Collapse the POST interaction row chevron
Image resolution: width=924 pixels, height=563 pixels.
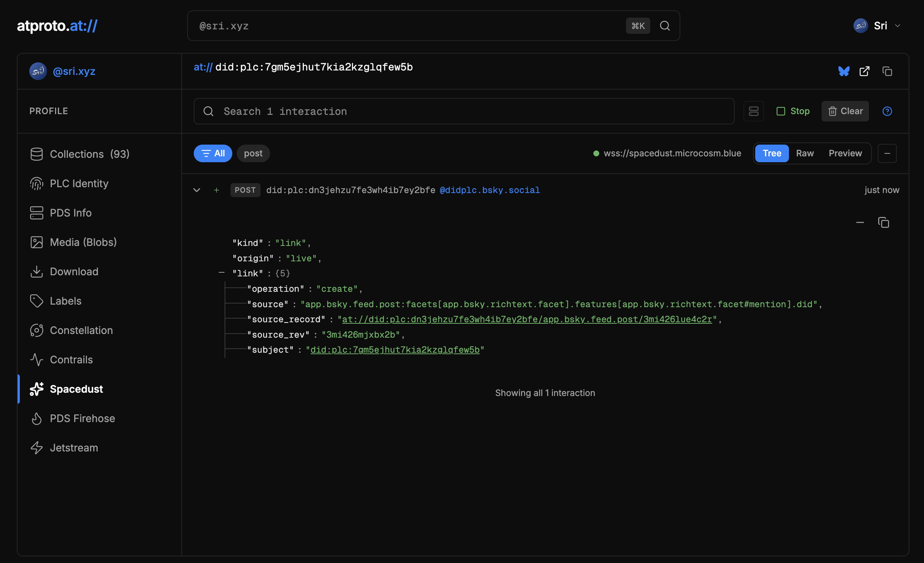coord(196,190)
